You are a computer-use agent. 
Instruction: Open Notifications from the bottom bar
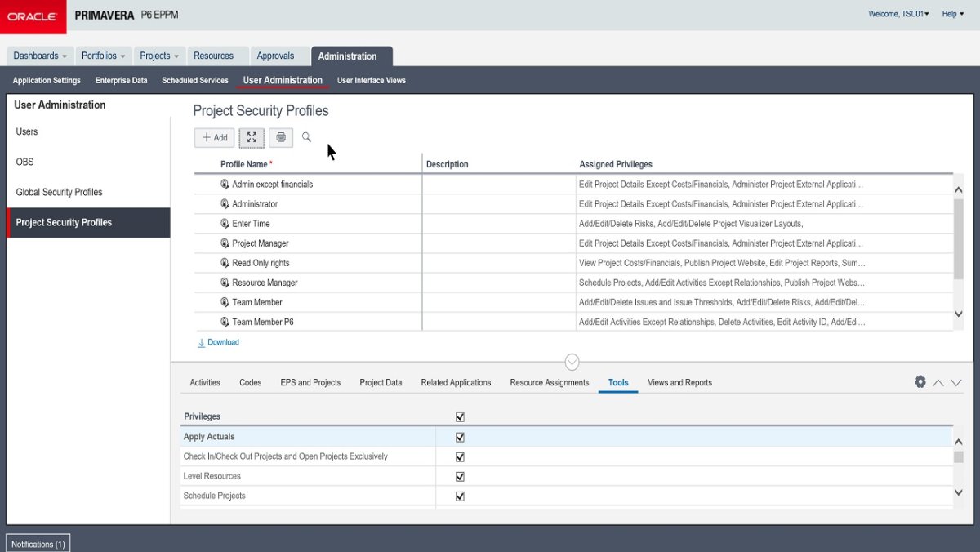coord(38,543)
